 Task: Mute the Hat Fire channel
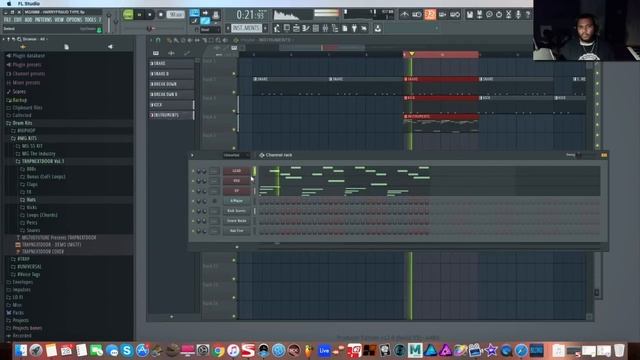coord(193,231)
